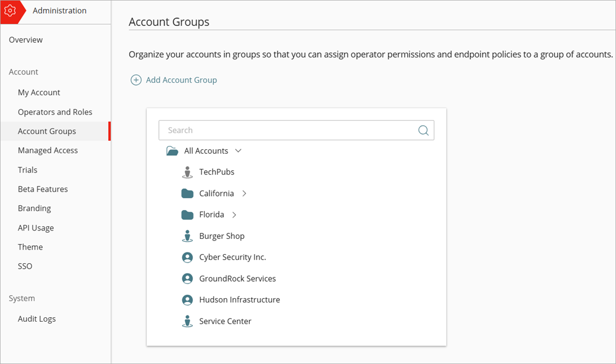Screen dimensions: 616x364
Task: Click the All Accounts folder icon
Action: point(172,150)
